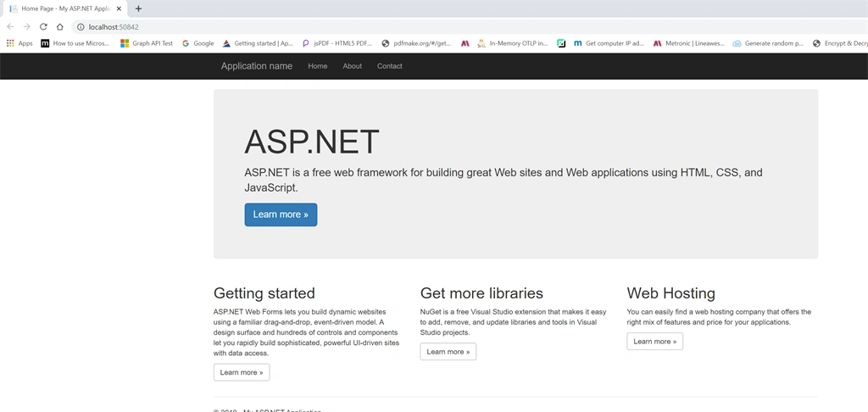Click the browser back arrow

click(x=10, y=26)
